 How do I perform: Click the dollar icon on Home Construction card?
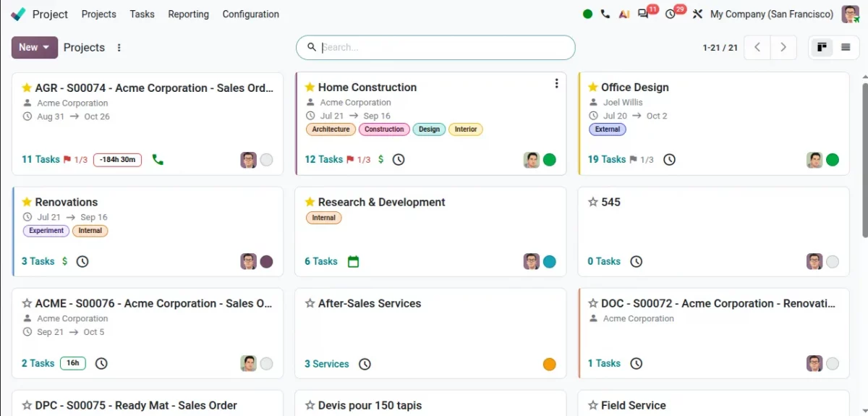click(x=381, y=159)
